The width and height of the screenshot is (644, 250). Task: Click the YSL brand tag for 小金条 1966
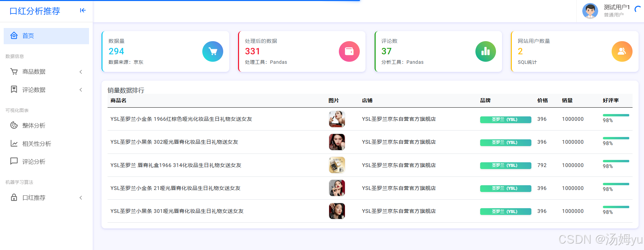(505, 119)
